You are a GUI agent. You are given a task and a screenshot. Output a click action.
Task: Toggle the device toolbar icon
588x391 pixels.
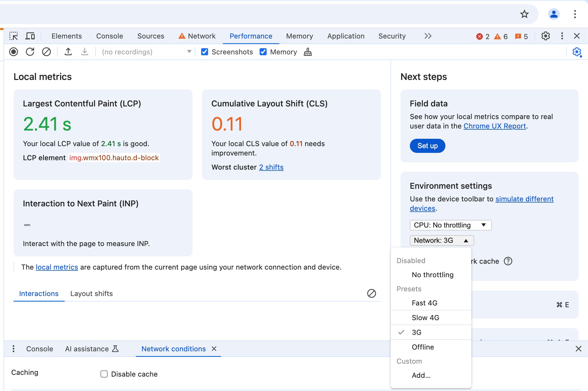tap(30, 36)
